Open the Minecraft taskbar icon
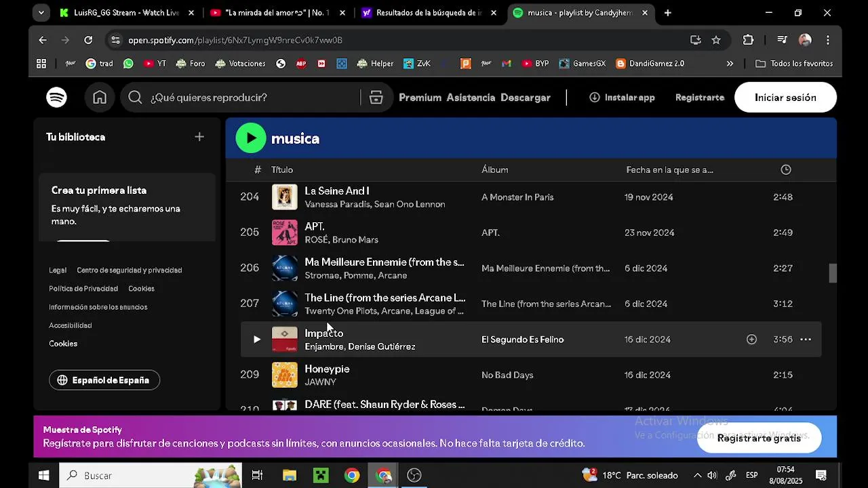This screenshot has height=488, width=868. 321,475
